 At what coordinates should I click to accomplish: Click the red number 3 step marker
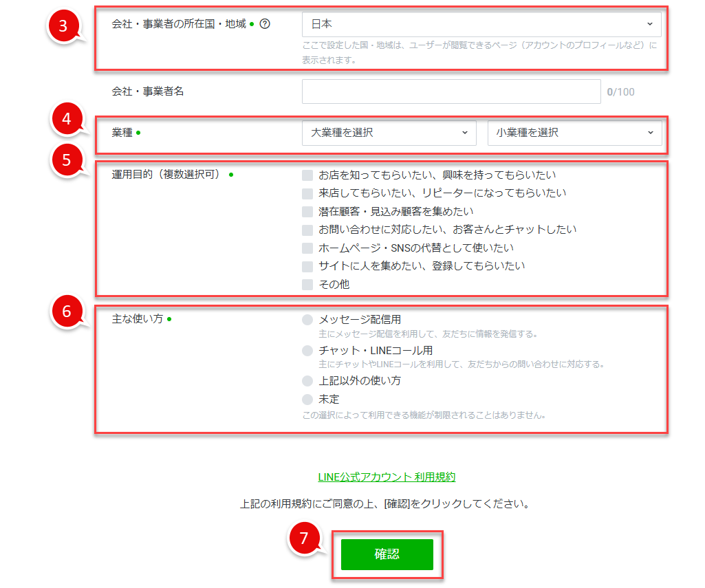click(x=63, y=26)
